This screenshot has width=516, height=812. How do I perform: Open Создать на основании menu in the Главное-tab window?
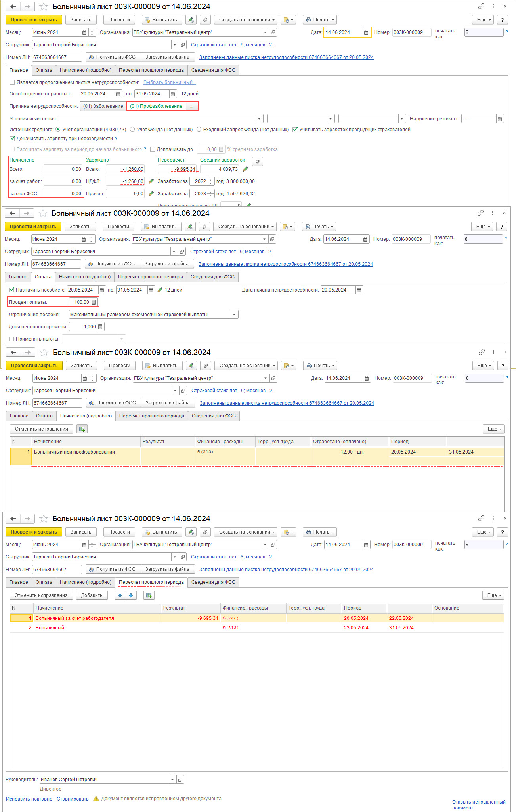[246, 20]
